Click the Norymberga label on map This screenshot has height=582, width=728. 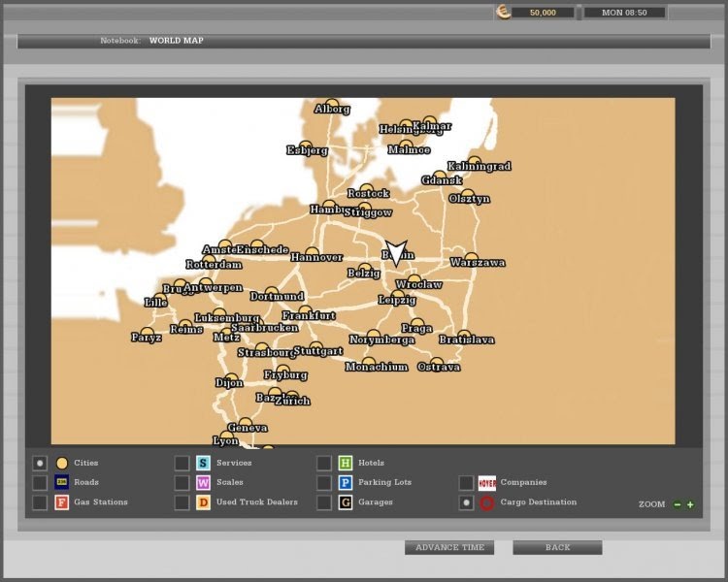pos(382,340)
